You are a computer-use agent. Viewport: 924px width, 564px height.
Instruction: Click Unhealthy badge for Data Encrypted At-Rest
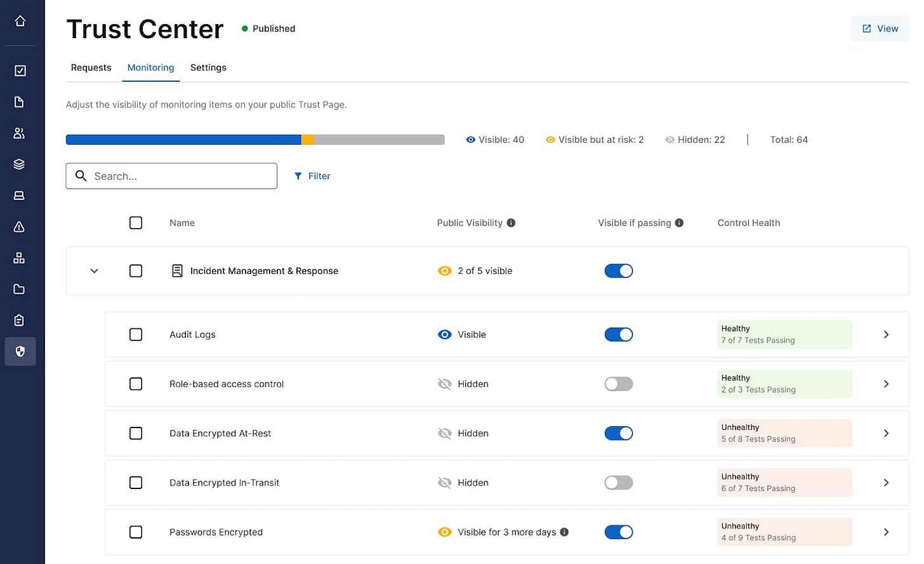pyautogui.click(x=784, y=434)
